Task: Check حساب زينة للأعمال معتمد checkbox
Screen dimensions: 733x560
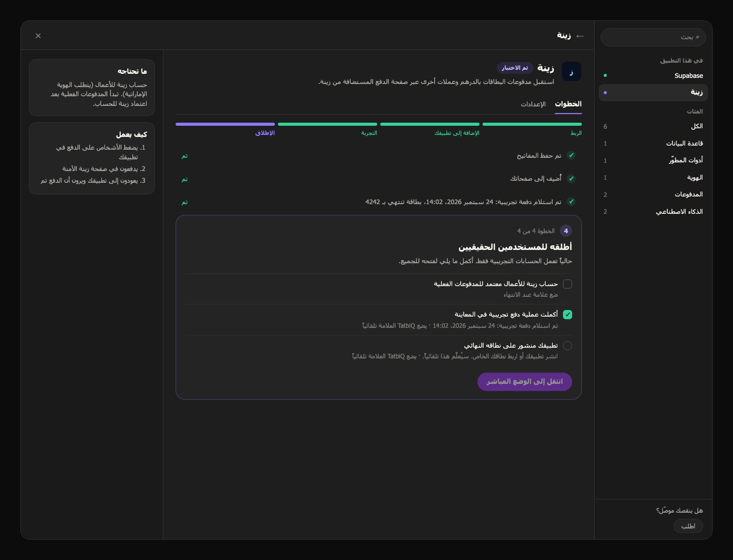Action: 568,284
